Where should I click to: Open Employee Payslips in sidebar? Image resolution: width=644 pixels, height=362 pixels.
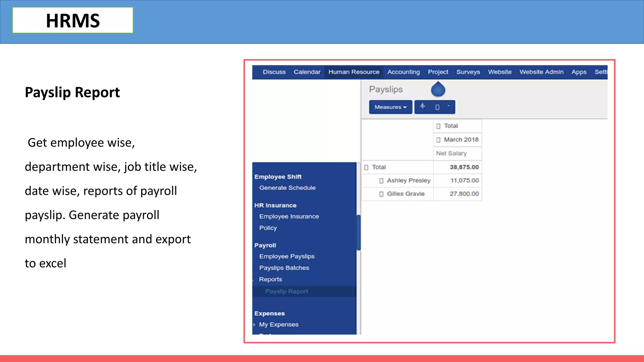click(x=287, y=256)
